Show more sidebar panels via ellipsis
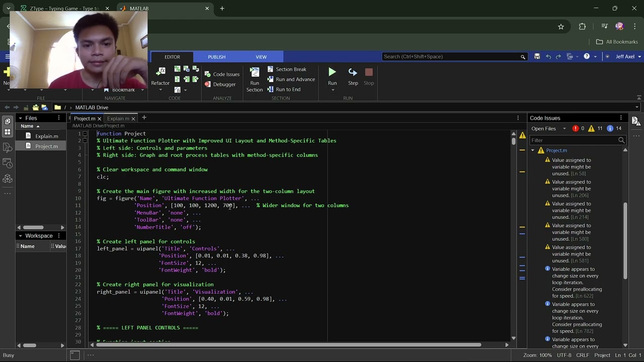The height and width of the screenshot is (362, 644). (x=8, y=194)
